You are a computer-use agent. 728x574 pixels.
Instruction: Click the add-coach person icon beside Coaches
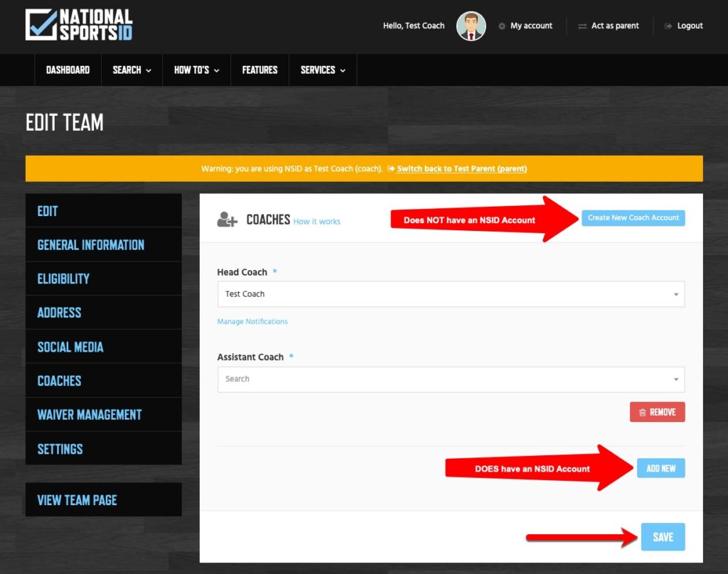click(x=227, y=219)
